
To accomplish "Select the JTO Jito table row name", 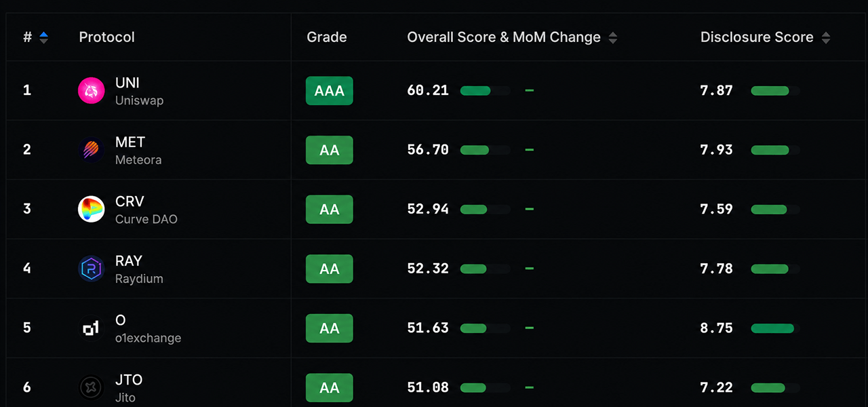I will (x=129, y=387).
